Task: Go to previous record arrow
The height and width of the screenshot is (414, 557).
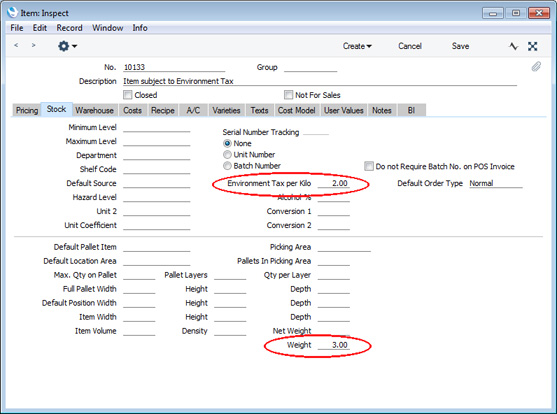Action: [16, 45]
